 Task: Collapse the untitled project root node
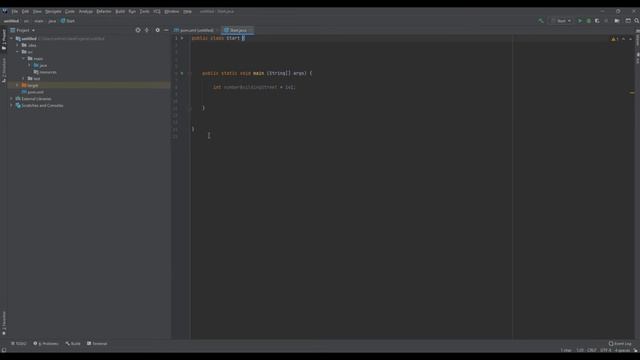(11, 38)
